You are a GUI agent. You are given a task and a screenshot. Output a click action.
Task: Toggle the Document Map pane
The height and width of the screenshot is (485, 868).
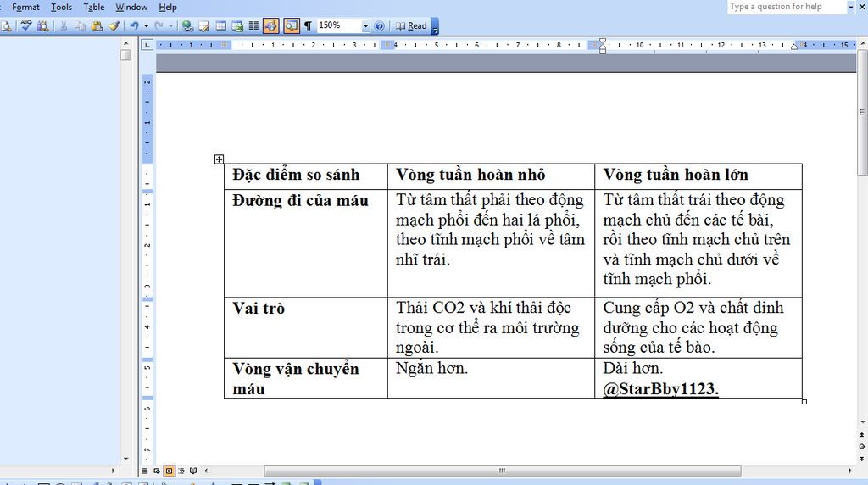pos(292,25)
